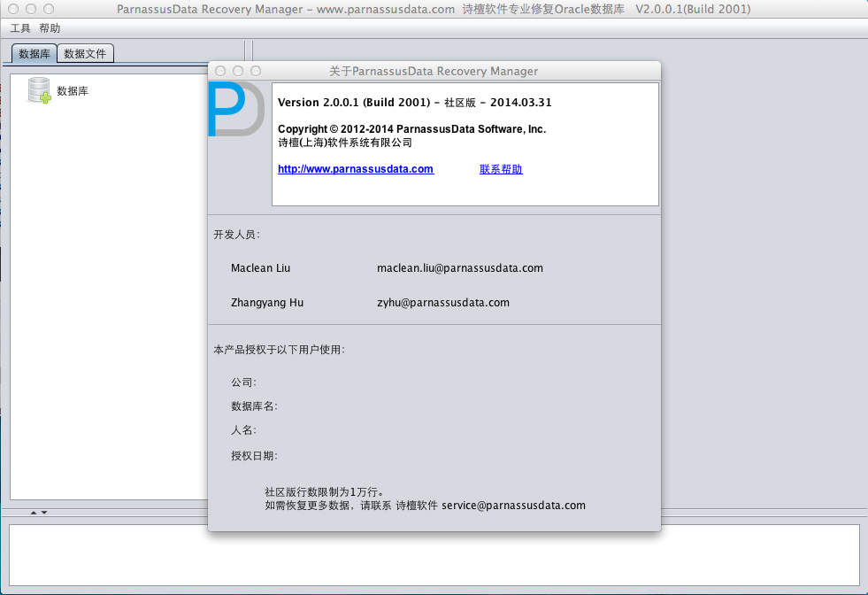Click the service@parnassusdata.com contact line
The height and width of the screenshot is (595, 868).
tap(425, 506)
